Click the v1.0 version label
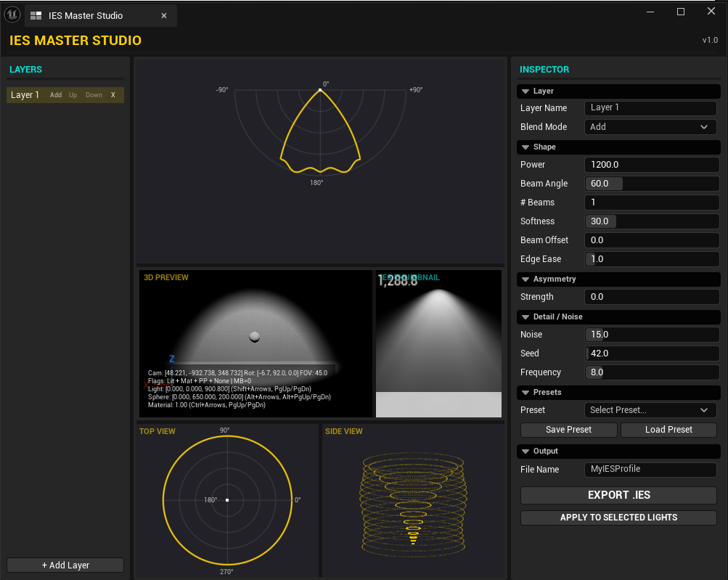 coord(710,41)
